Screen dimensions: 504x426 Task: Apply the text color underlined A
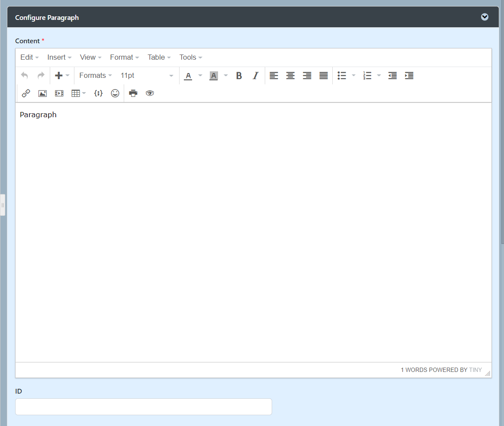pos(188,76)
